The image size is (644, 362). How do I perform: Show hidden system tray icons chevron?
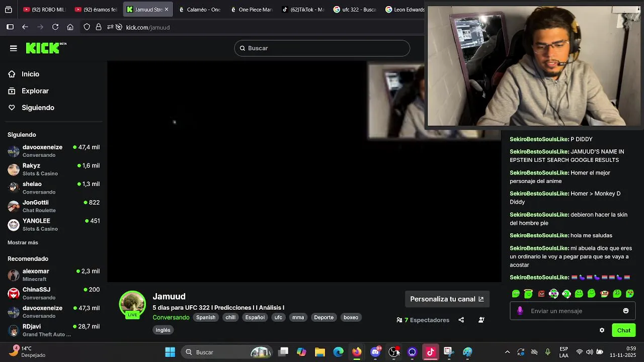click(507, 352)
